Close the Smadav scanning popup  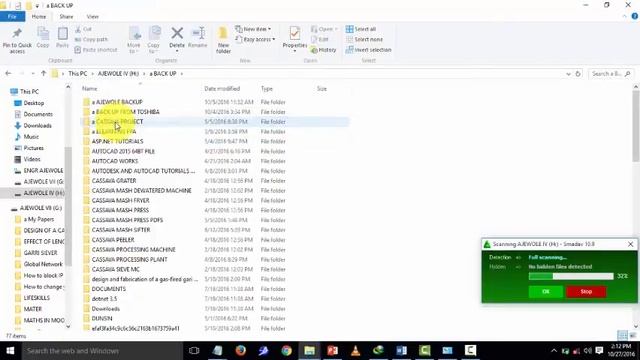630,244
